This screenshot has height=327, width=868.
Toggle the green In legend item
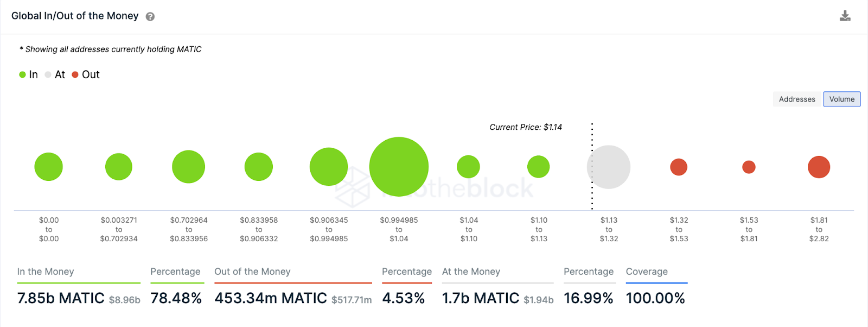(29, 74)
